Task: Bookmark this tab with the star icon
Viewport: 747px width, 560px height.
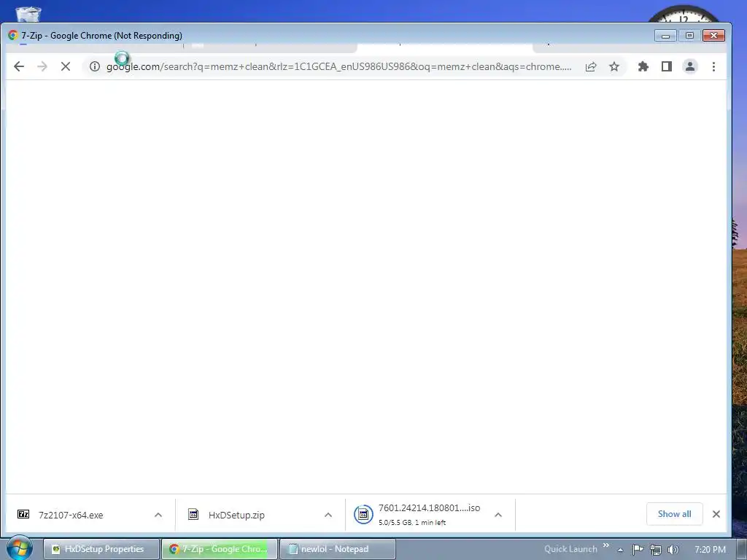Action: pyautogui.click(x=614, y=66)
